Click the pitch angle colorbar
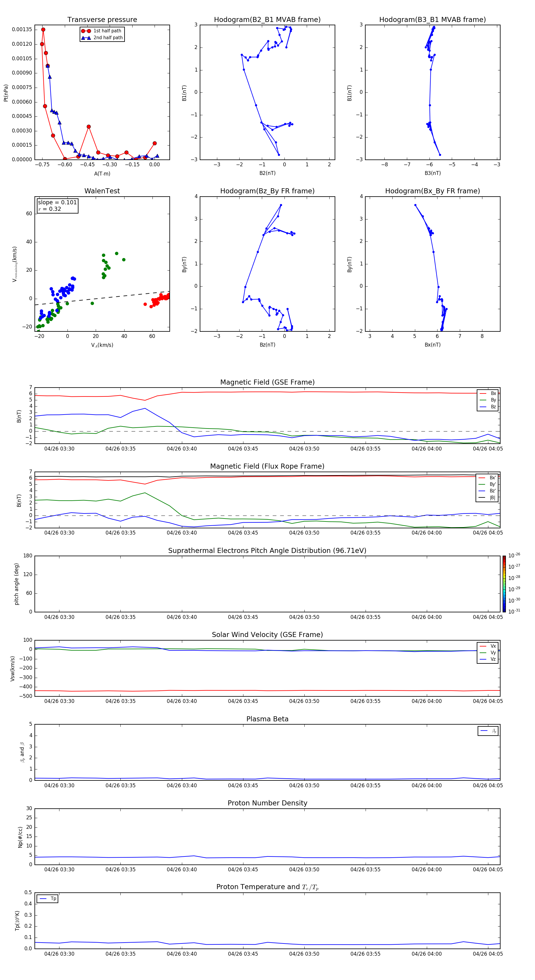The height and width of the screenshot is (980, 535). (504, 584)
